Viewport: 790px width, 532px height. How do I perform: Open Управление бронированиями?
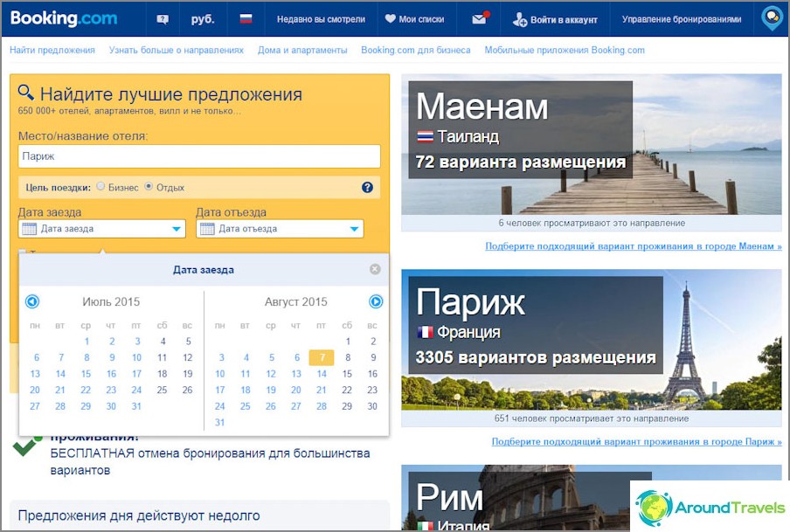click(x=681, y=19)
